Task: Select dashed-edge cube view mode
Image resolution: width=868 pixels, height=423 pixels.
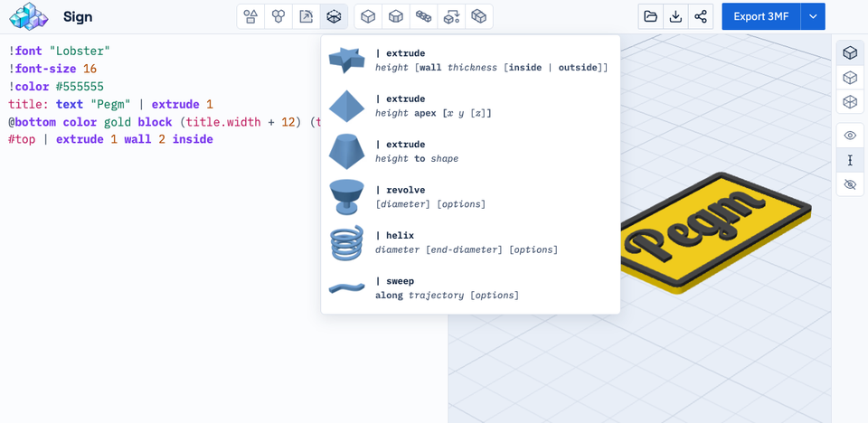Action: 850,78
